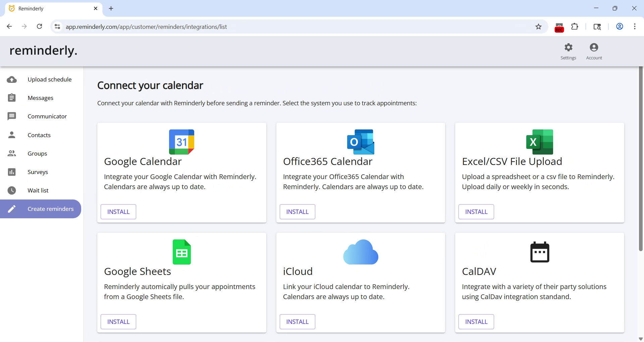Open a new browser tab
This screenshot has height=342, width=644.
pyautogui.click(x=111, y=8)
